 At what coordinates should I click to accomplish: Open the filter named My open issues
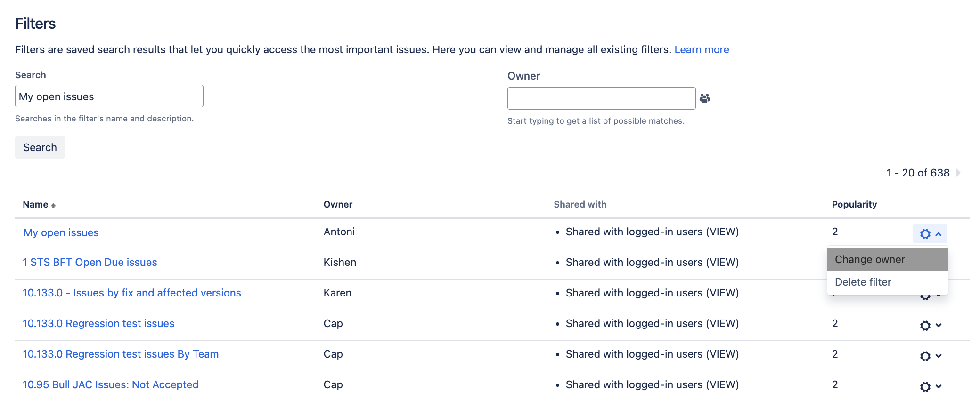61,232
